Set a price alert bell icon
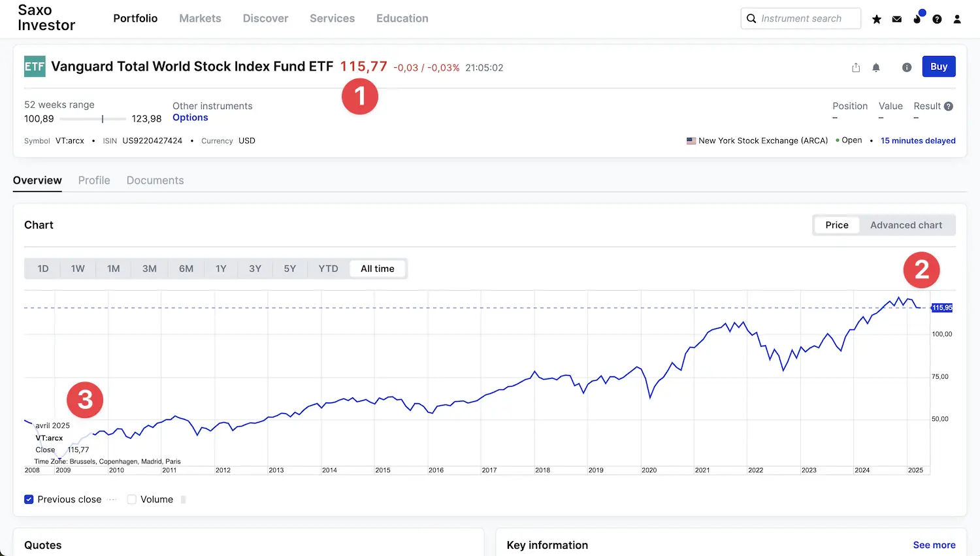Viewport: 980px width, 556px height. 876,67
